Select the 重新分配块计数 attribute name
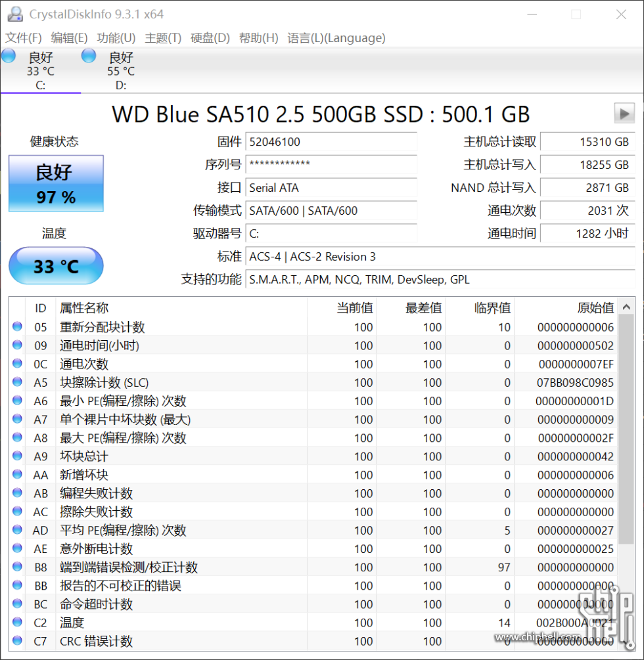 coord(103,327)
